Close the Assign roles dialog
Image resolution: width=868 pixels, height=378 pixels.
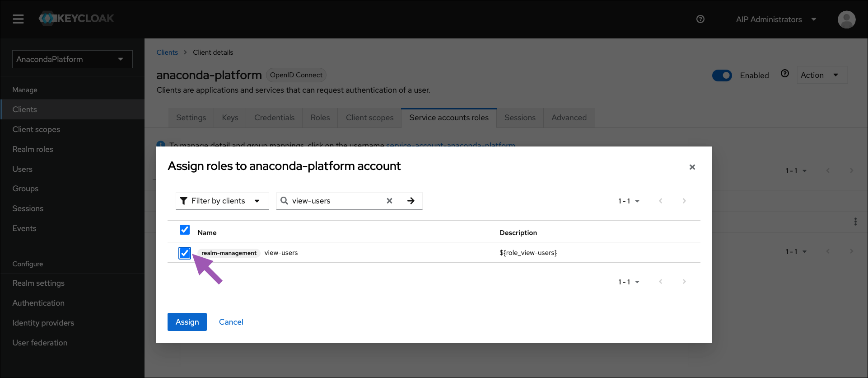pos(692,167)
